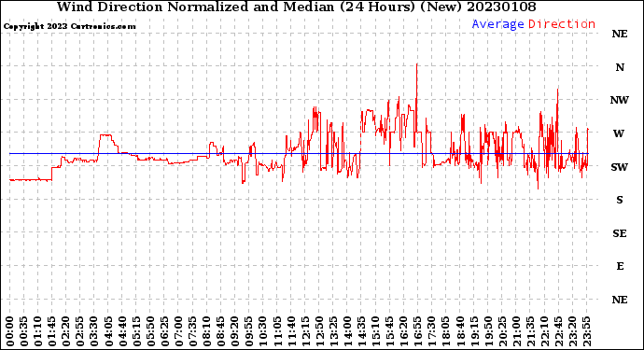Click the '07:35' time axis label
644x350 pixels.
(x=192, y=331)
